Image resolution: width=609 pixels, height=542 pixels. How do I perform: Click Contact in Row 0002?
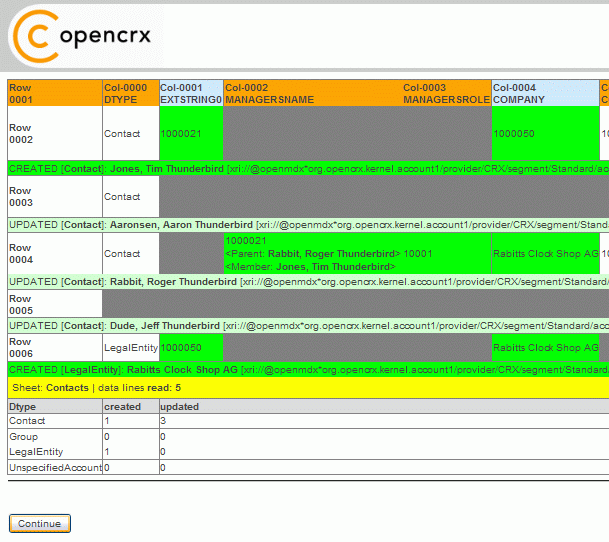122,134
